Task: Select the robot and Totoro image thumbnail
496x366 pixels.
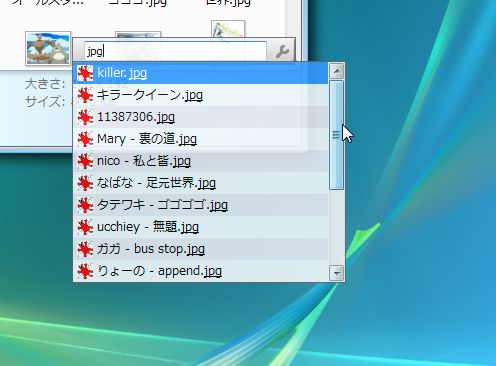Action: (48, 49)
